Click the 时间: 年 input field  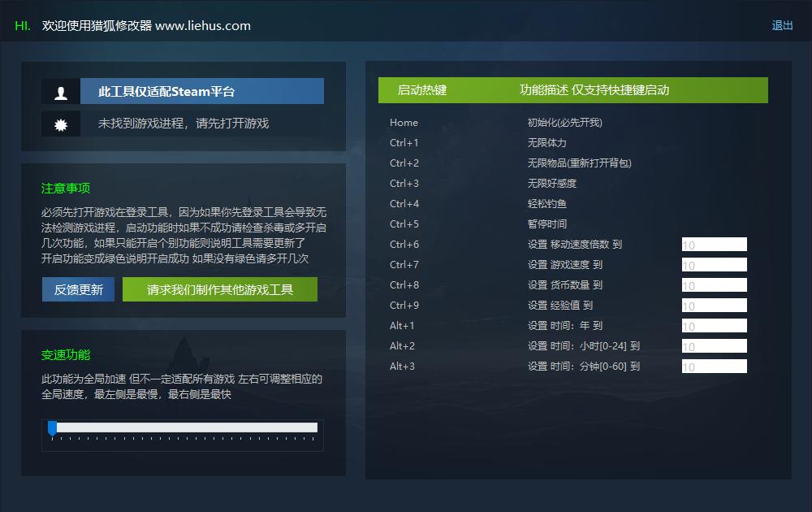point(714,325)
